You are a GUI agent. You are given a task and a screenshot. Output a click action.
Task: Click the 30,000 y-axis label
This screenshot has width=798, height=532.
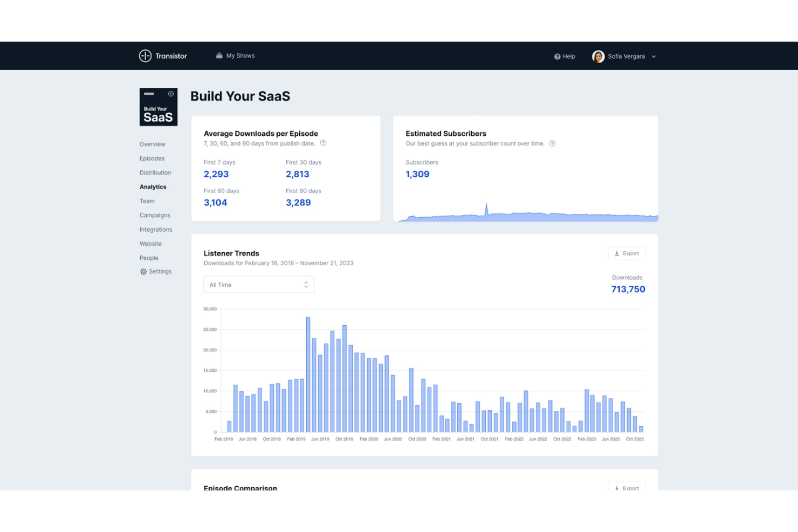tap(210, 309)
